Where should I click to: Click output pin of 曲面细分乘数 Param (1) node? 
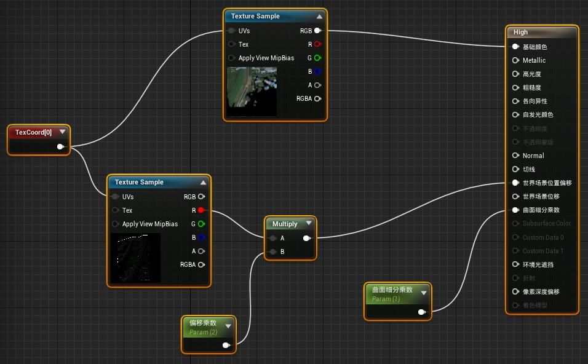pyautogui.click(x=421, y=312)
